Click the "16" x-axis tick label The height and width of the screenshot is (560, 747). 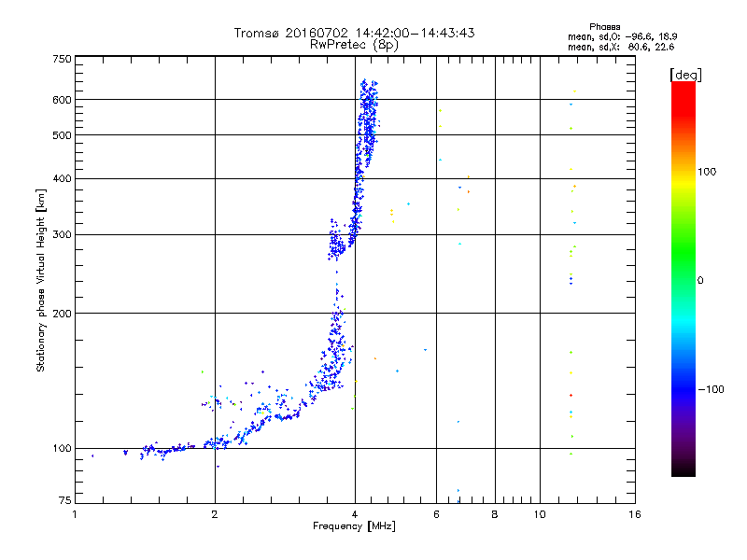click(635, 514)
